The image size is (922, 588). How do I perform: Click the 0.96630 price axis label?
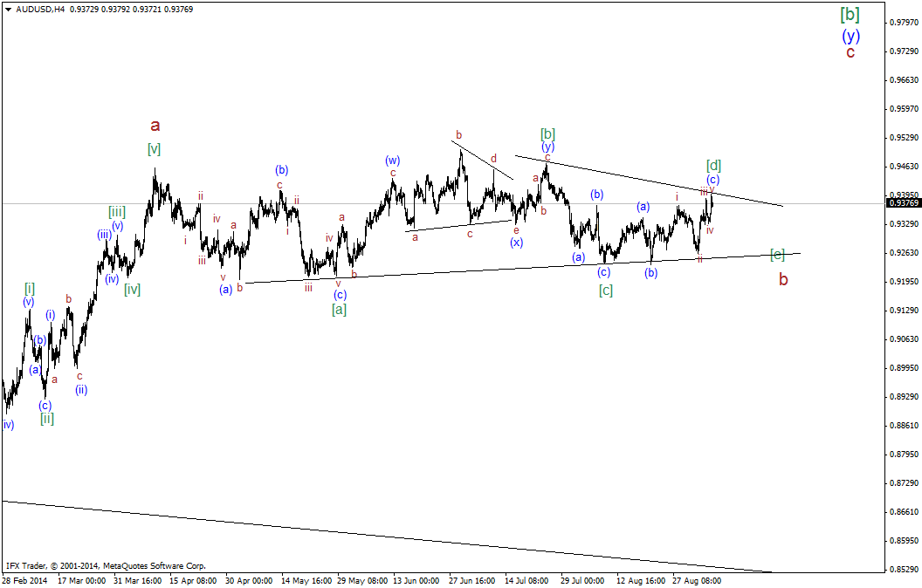[x=904, y=80]
